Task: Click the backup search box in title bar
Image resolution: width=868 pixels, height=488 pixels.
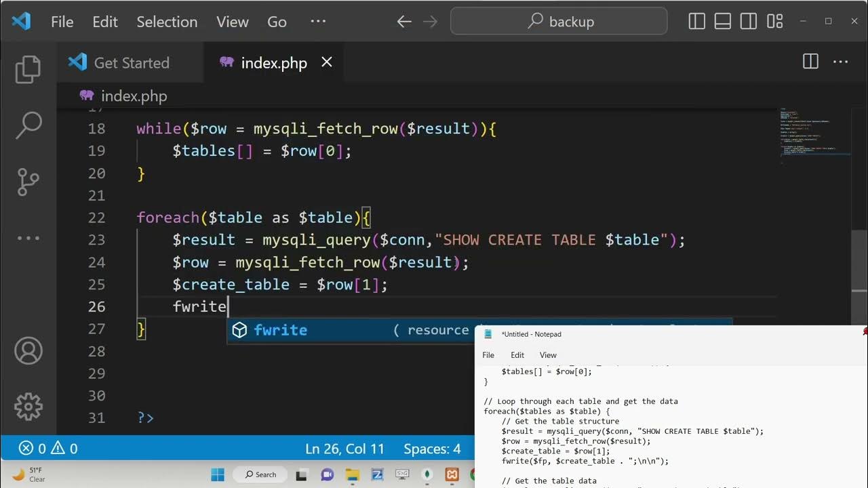Action: tap(559, 22)
